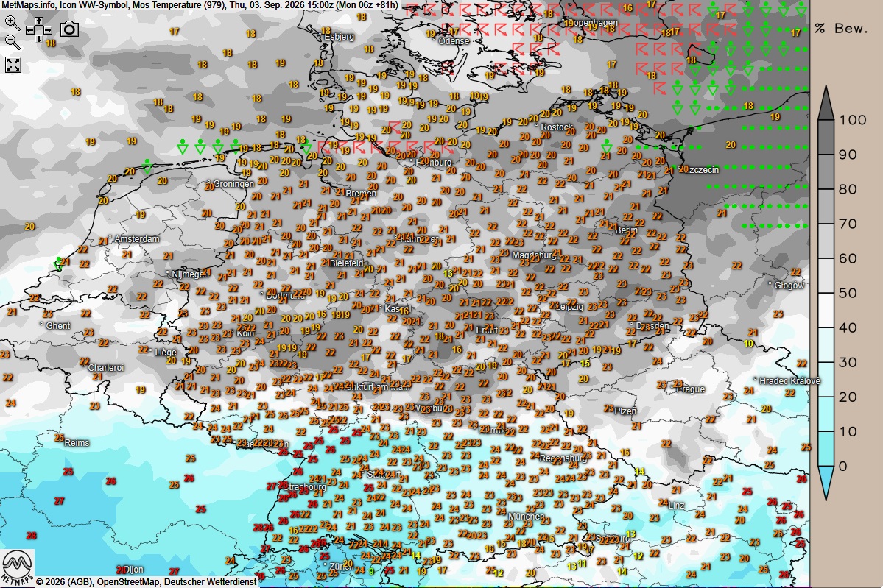
Task: Click the Köln city label
Action: (245, 333)
